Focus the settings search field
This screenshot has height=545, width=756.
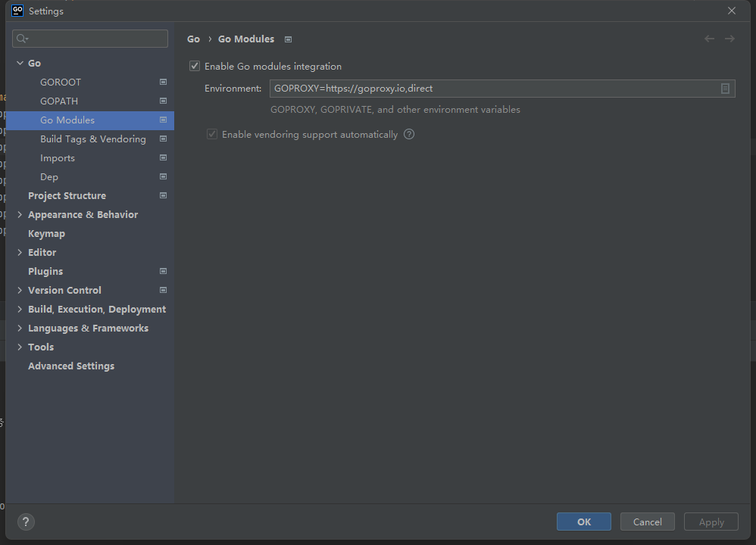90,39
